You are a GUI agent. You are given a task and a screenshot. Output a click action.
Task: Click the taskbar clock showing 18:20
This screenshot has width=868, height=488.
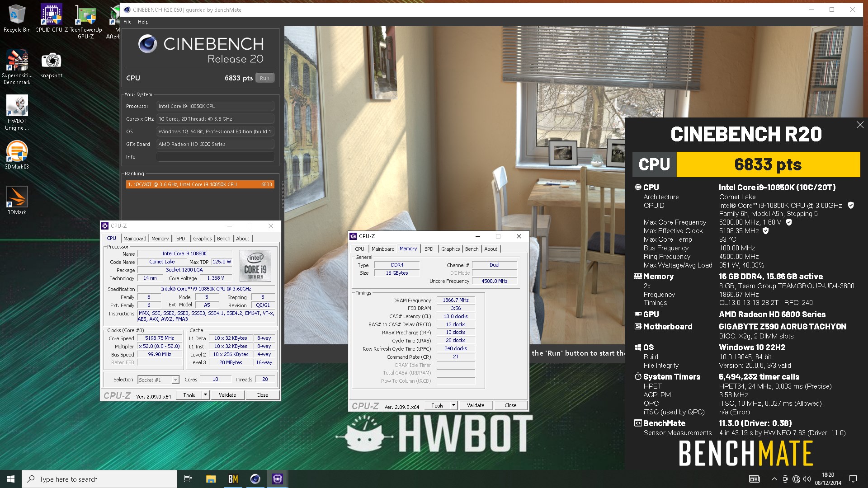(x=828, y=479)
